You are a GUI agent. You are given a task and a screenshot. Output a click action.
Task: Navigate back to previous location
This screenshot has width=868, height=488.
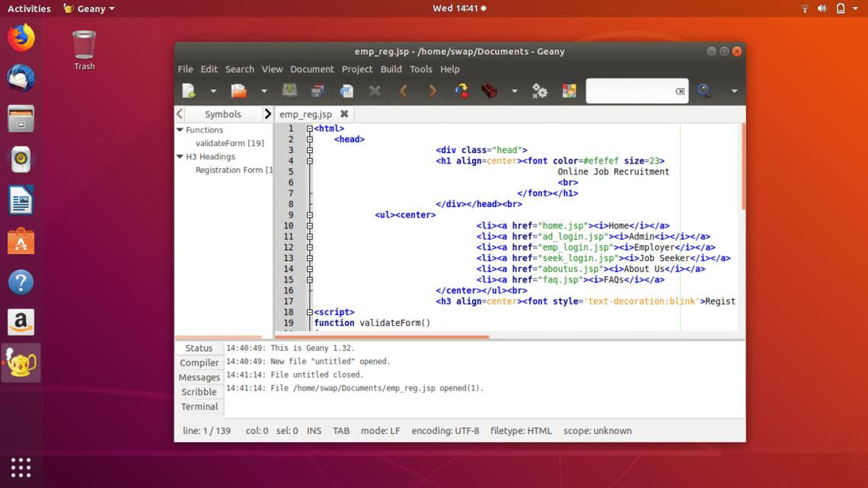(x=403, y=91)
